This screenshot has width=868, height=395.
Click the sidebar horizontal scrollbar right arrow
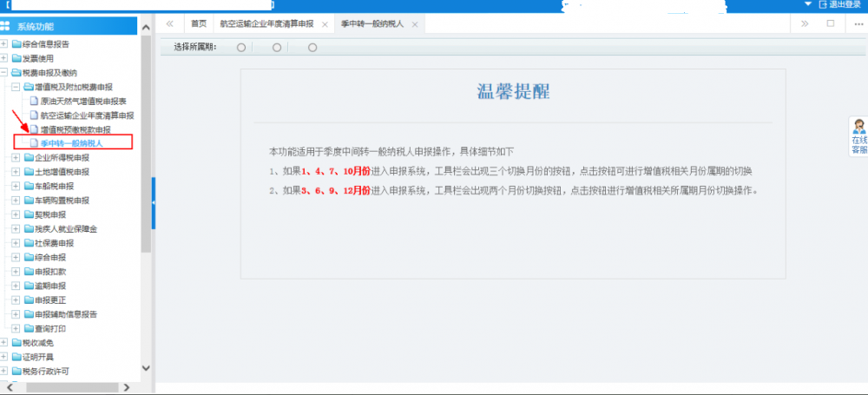coord(126,387)
